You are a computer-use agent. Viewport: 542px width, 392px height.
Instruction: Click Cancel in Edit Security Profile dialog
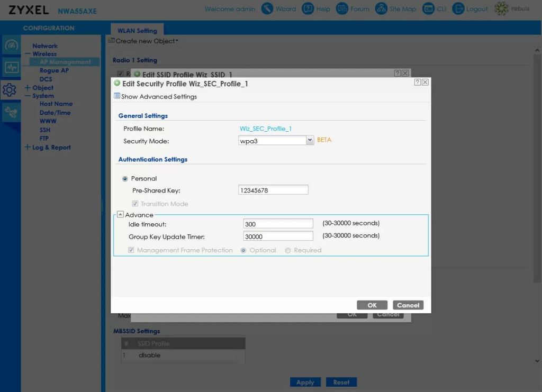point(408,305)
